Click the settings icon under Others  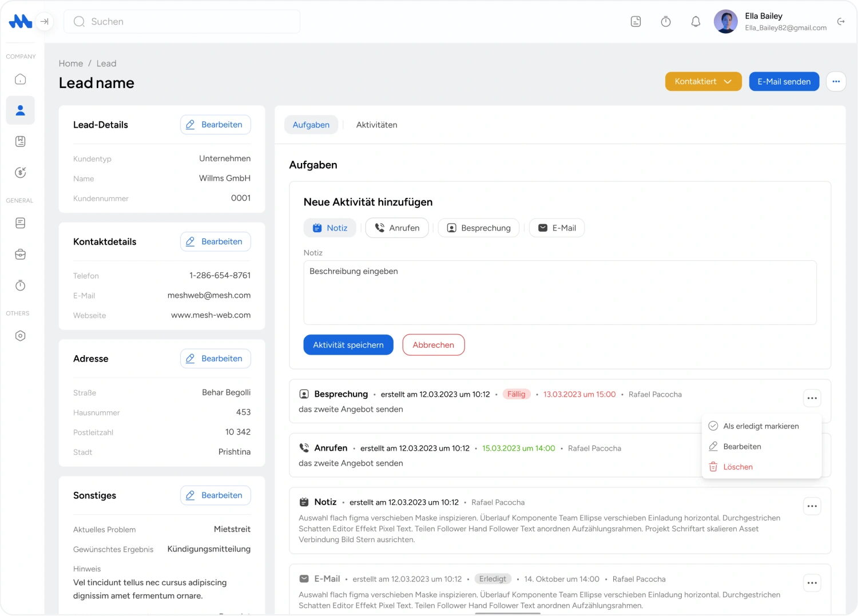pos(21,336)
